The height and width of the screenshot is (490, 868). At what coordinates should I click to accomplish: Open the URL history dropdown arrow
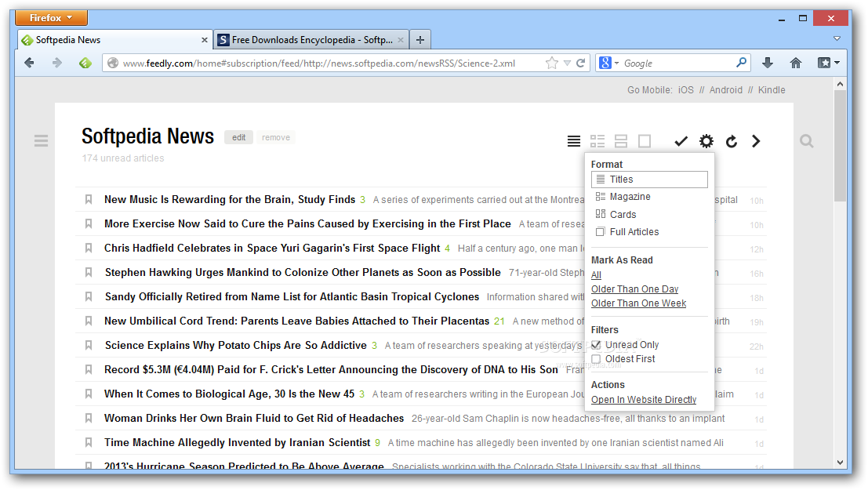coord(567,64)
